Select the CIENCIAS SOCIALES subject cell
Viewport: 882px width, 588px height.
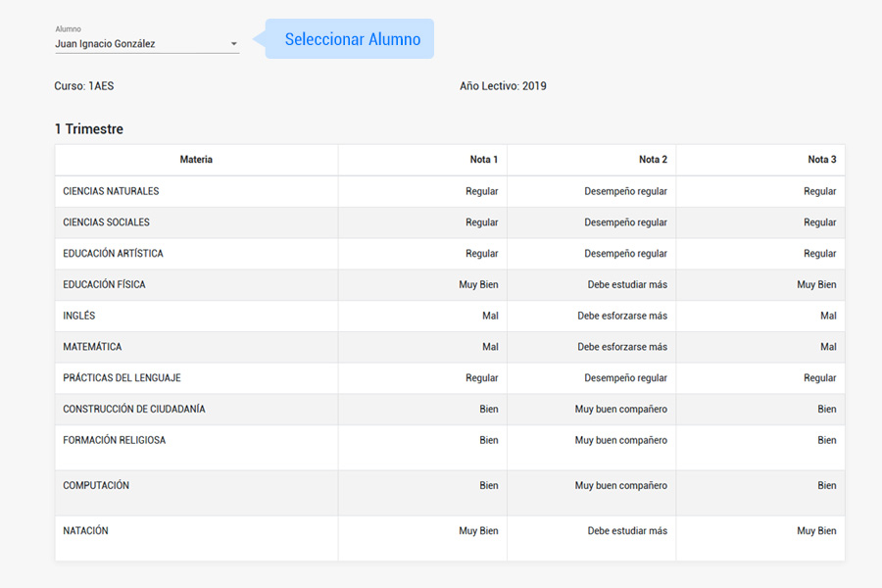point(106,222)
